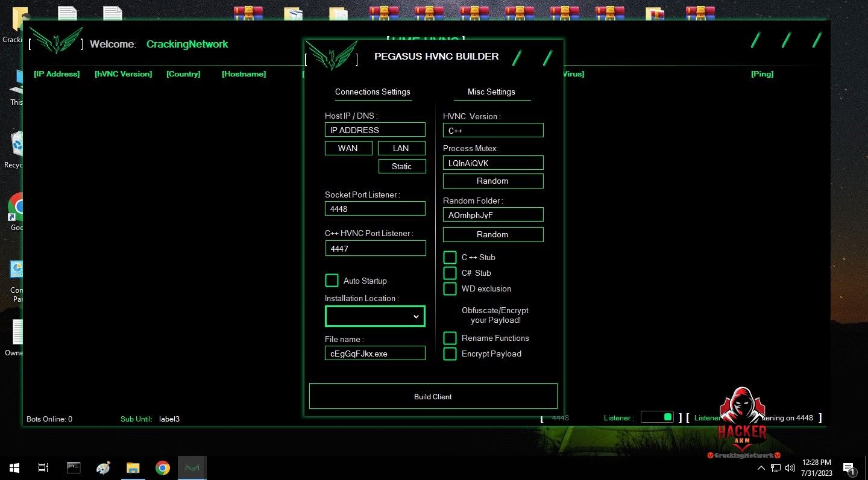Image resolution: width=868 pixels, height=480 pixels.
Task: Open the Windows Start menu
Action: [x=14, y=468]
